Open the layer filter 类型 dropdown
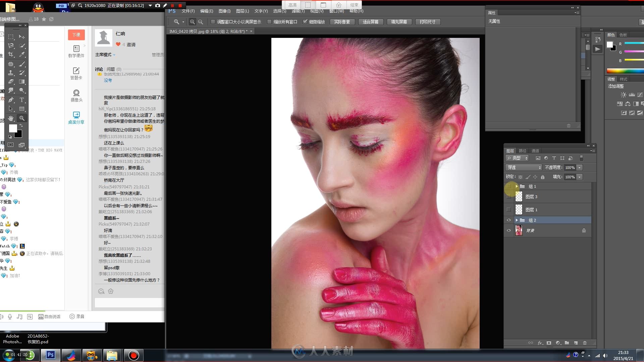The width and height of the screenshot is (644, 362). (x=517, y=158)
